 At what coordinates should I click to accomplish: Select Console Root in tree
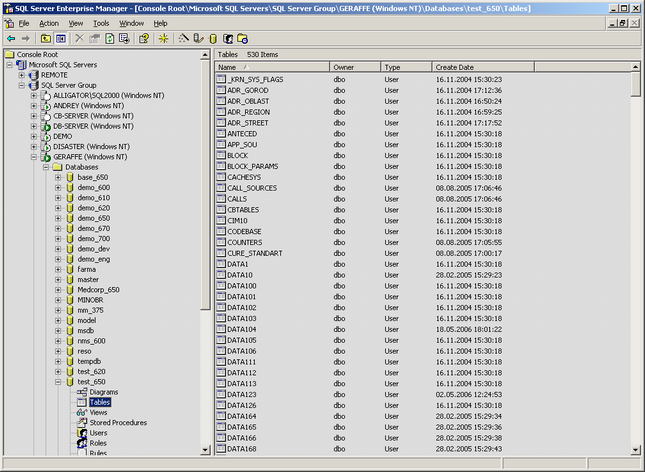(37, 54)
